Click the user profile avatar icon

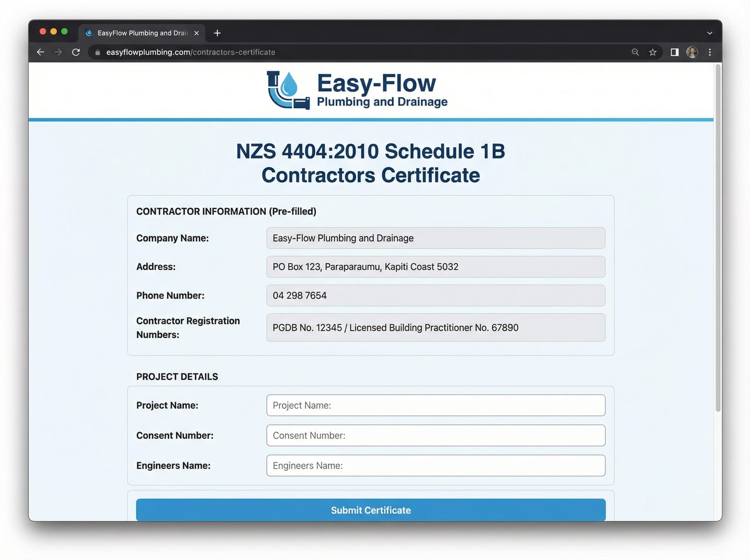[x=692, y=52]
